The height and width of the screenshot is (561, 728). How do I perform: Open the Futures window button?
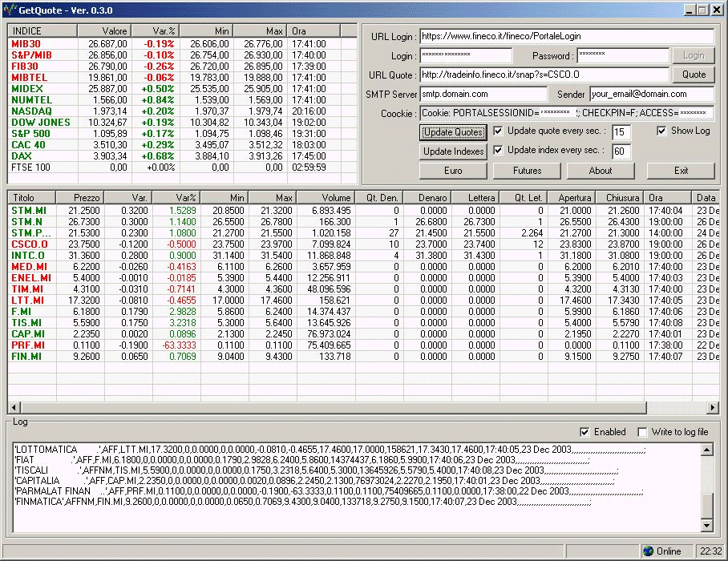click(x=527, y=171)
